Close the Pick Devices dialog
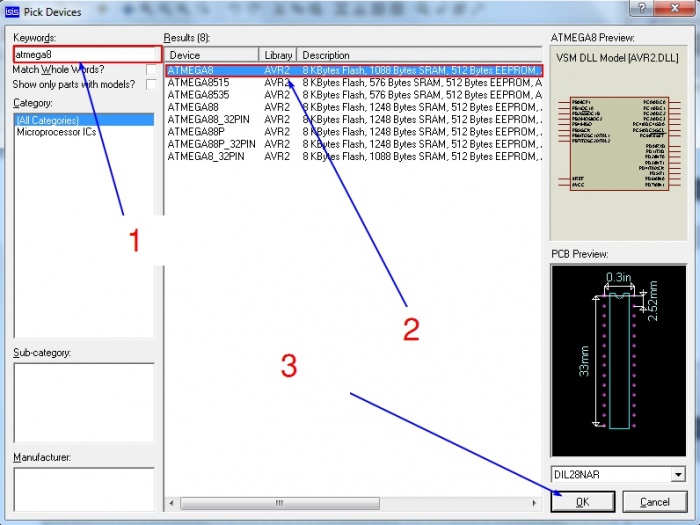Screen dimensions: 700x525 coord(676,8)
